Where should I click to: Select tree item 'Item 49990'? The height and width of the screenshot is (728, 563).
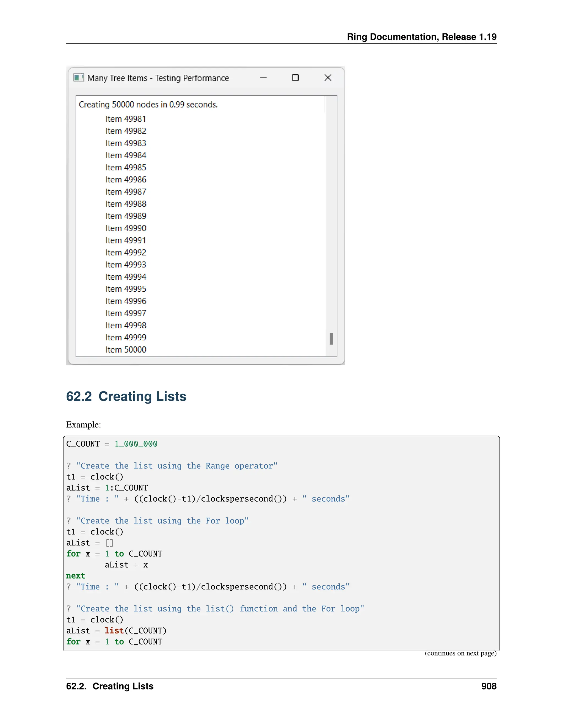[x=126, y=228]
